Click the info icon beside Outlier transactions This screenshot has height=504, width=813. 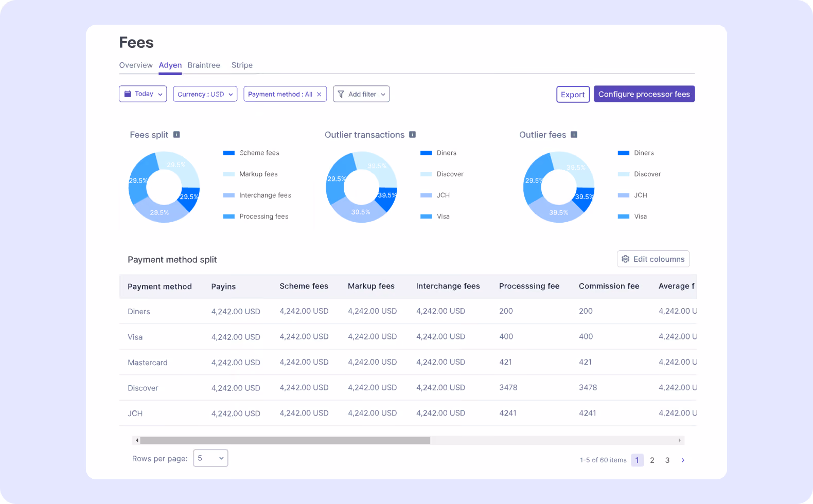pos(412,135)
